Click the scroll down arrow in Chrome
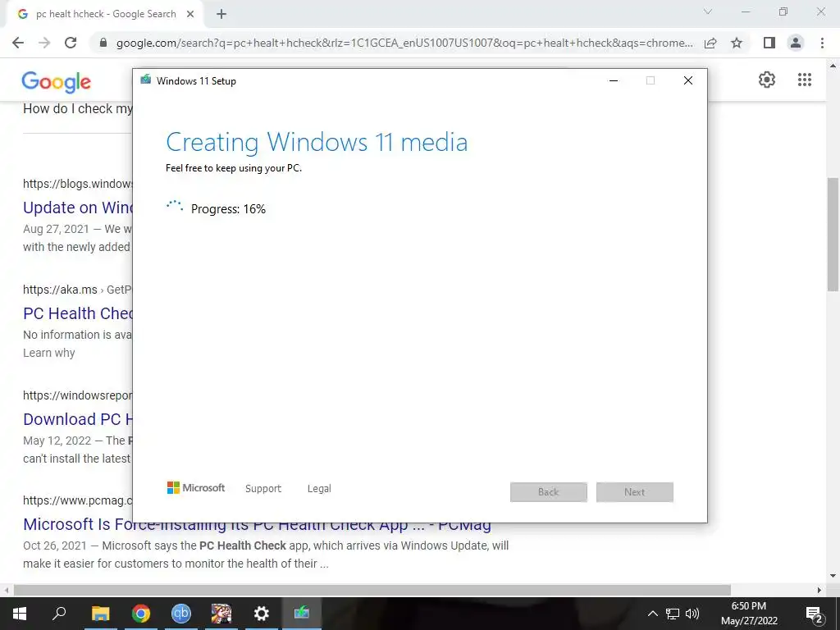Screen dimensions: 840x630 pos(833,576)
